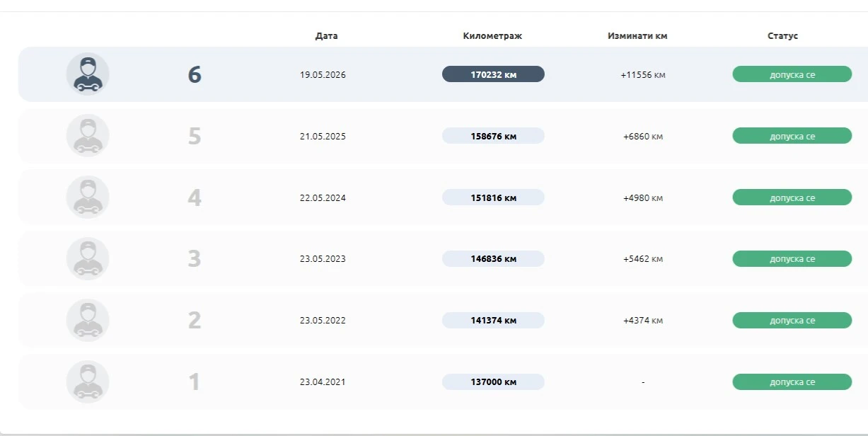868x436 pixels.
Task: Select status badge in the 23.04.2021 row
Action: click(x=792, y=382)
